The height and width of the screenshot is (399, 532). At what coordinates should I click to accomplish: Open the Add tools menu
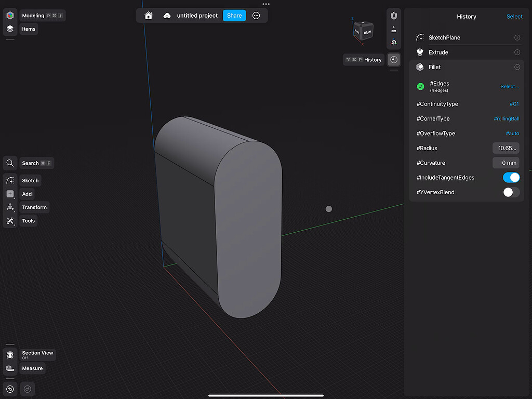click(x=26, y=194)
